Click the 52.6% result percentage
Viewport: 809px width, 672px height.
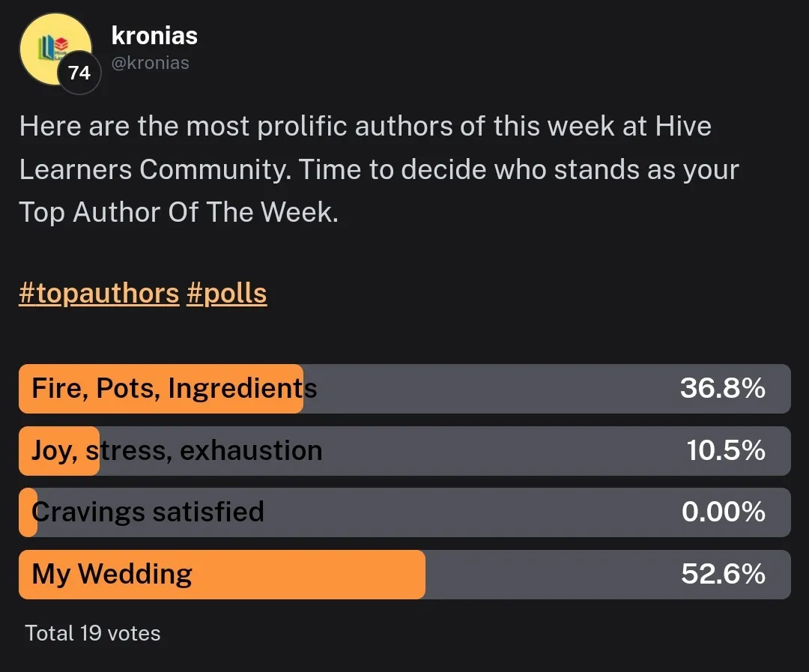tap(723, 575)
